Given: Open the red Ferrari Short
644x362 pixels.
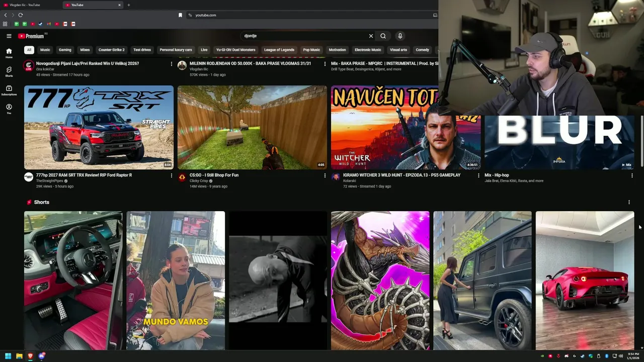Looking at the screenshot, I should click(585, 281).
